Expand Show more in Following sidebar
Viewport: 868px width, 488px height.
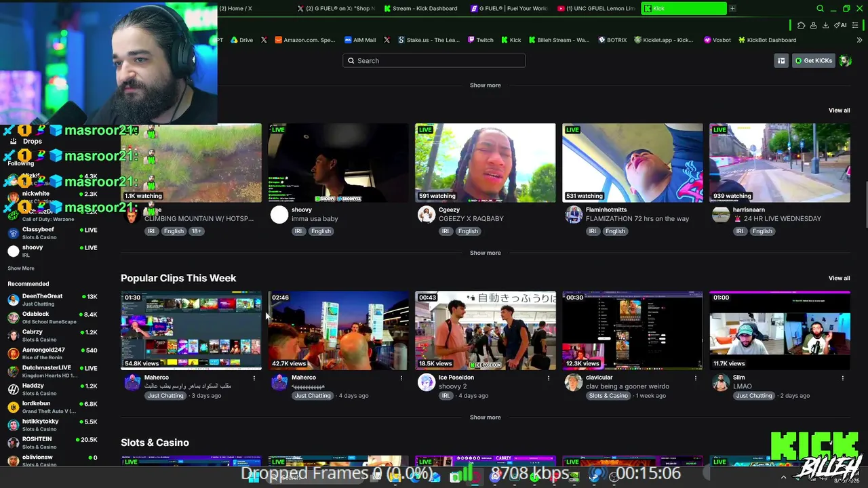click(21, 268)
